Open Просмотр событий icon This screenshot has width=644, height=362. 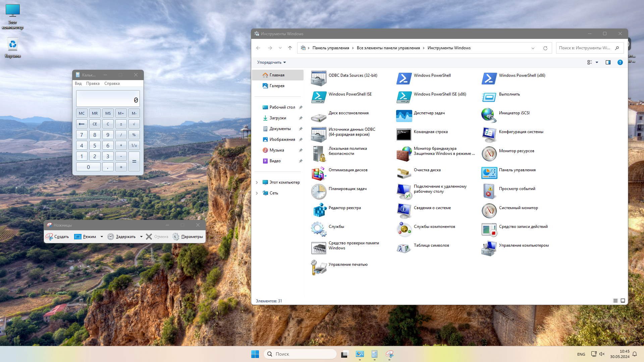489,191
